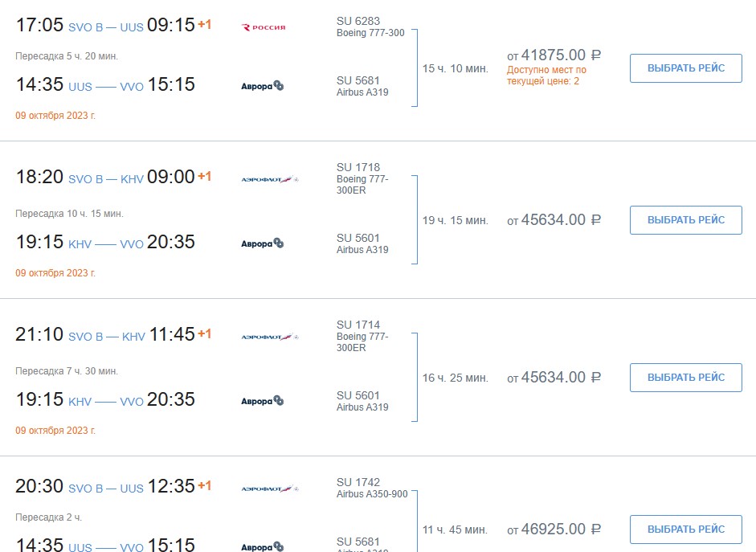The height and width of the screenshot is (552, 756).
Task: Click the Aurora logo in the 20:30 departure itinerary
Action: tap(262, 546)
